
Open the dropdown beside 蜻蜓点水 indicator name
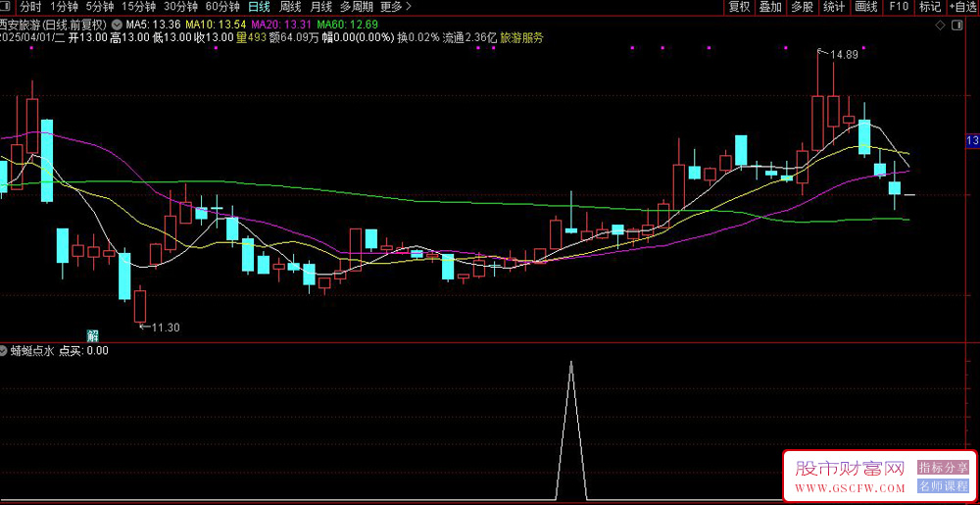pos(4,351)
